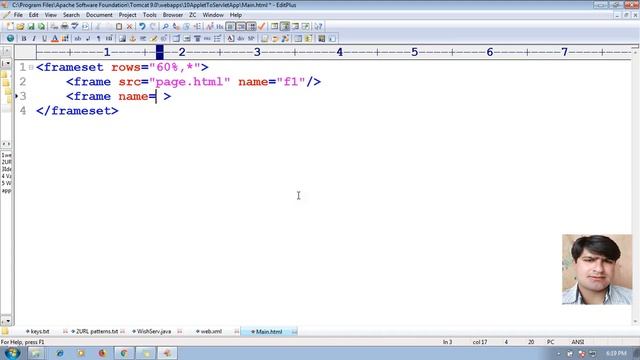This screenshot has height=360, width=640.
Task: Choose font color with the red A icon
Action: tap(55, 38)
